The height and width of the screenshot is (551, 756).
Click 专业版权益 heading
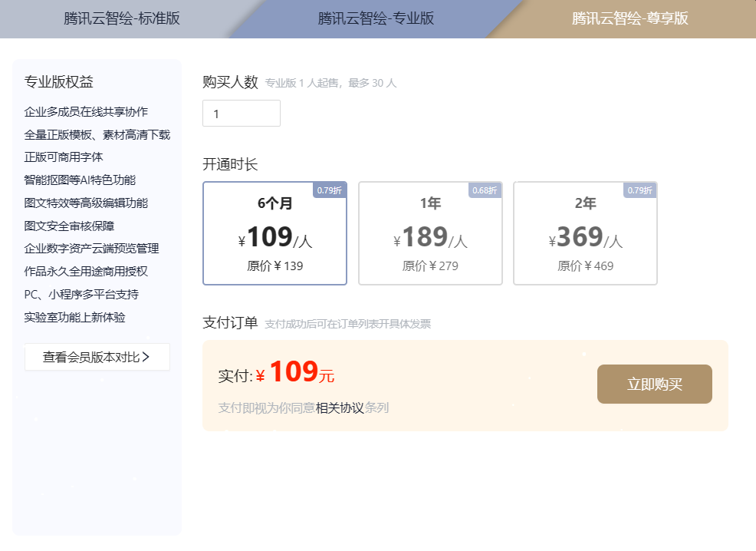click(58, 81)
